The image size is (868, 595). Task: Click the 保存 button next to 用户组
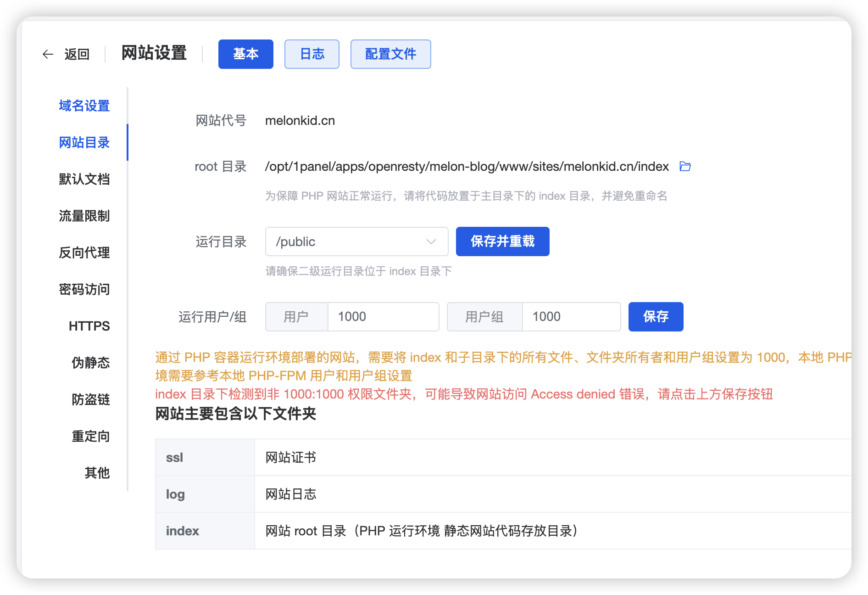point(656,316)
